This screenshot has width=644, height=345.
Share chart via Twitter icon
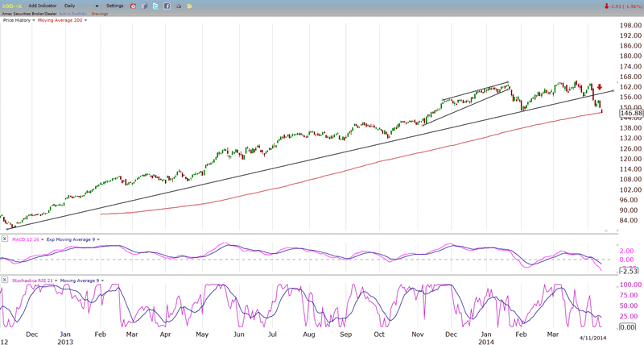point(155,6)
